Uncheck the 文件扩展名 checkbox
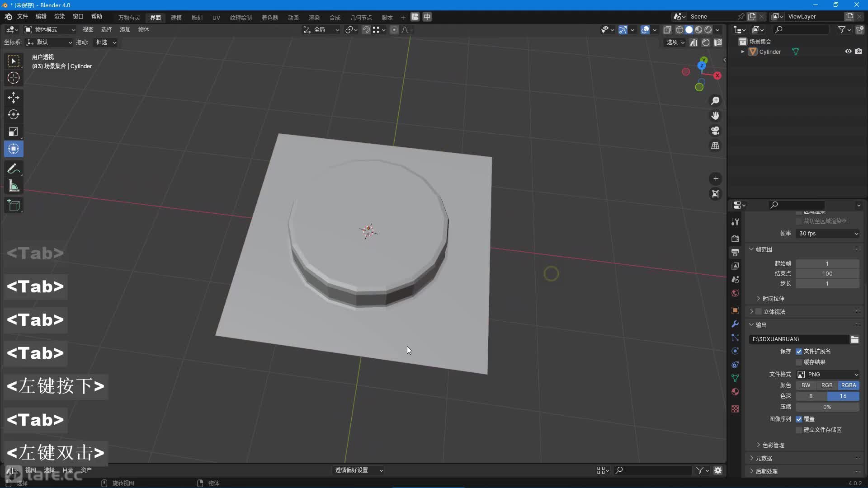Image resolution: width=868 pixels, height=488 pixels. tap(799, 352)
